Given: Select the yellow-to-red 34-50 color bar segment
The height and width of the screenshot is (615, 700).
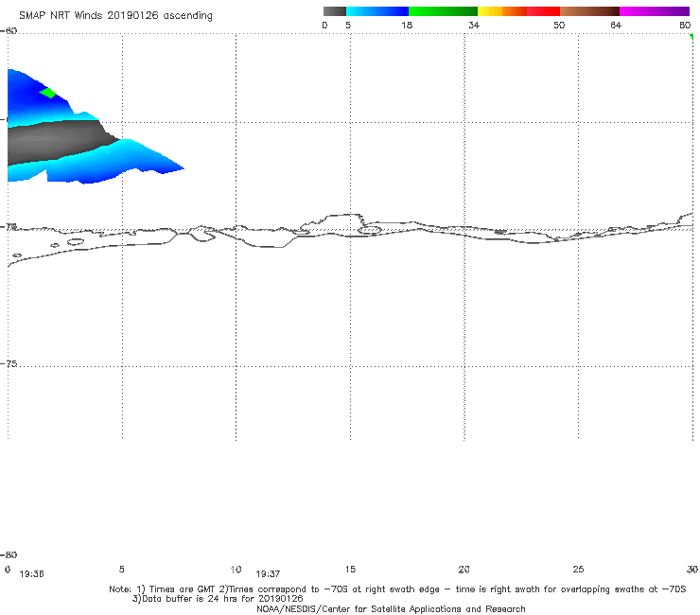Looking at the screenshot, I should point(518,11).
